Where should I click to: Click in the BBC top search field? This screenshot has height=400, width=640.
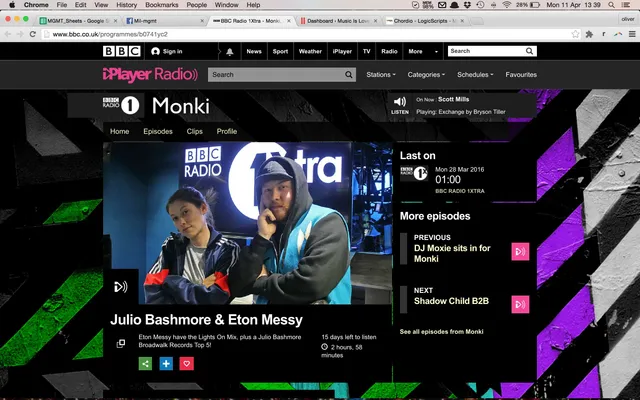(x=486, y=51)
